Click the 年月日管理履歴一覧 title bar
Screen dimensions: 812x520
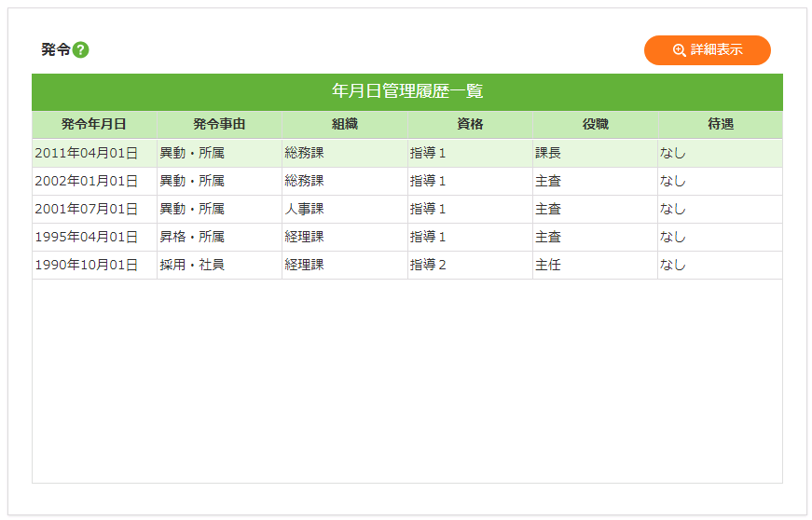pyautogui.click(x=406, y=91)
